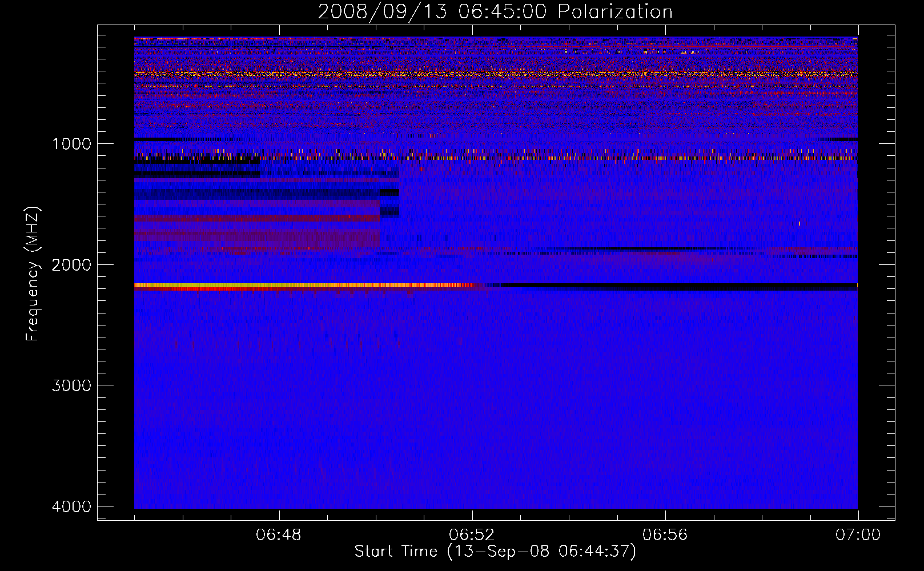924x571 pixels.
Task: Click the 06:56 time tick label
Action: click(665, 535)
